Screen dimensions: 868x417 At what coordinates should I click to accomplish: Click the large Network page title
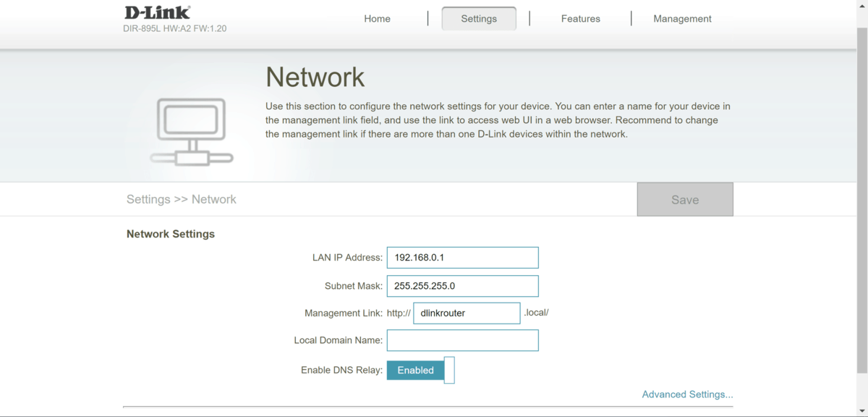click(315, 77)
